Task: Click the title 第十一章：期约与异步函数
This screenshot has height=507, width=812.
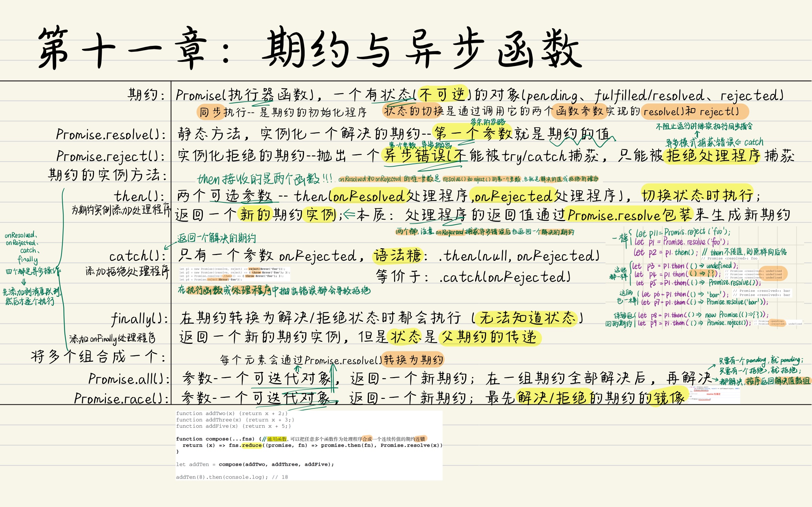Action: point(310,48)
